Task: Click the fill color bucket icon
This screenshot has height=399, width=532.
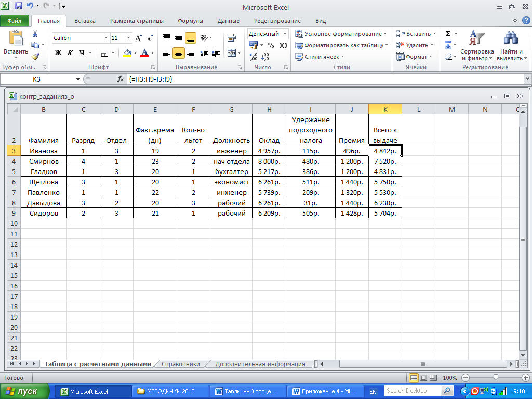Action: [x=127, y=53]
